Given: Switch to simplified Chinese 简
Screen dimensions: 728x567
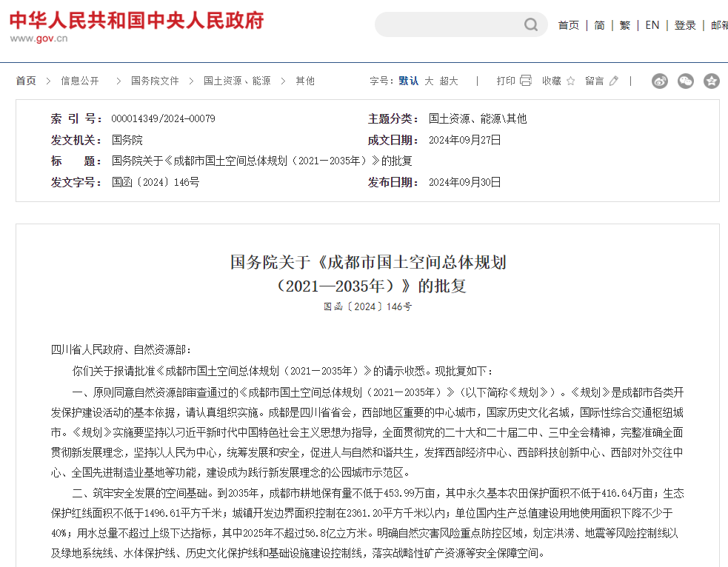Looking at the screenshot, I should (599, 25).
